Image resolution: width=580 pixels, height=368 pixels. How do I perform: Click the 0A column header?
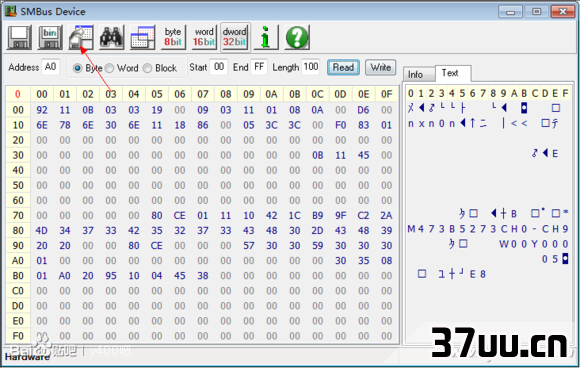point(272,94)
